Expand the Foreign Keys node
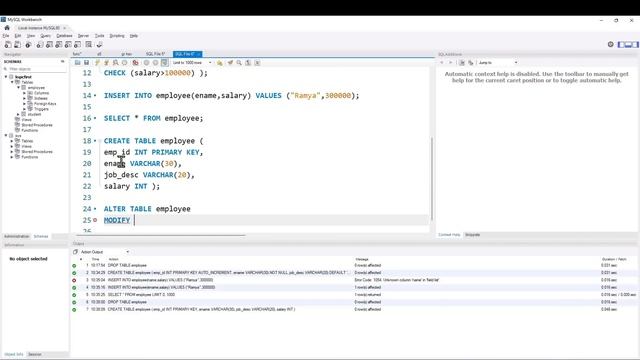Viewport: 640px width, 360px height. (x=24, y=104)
